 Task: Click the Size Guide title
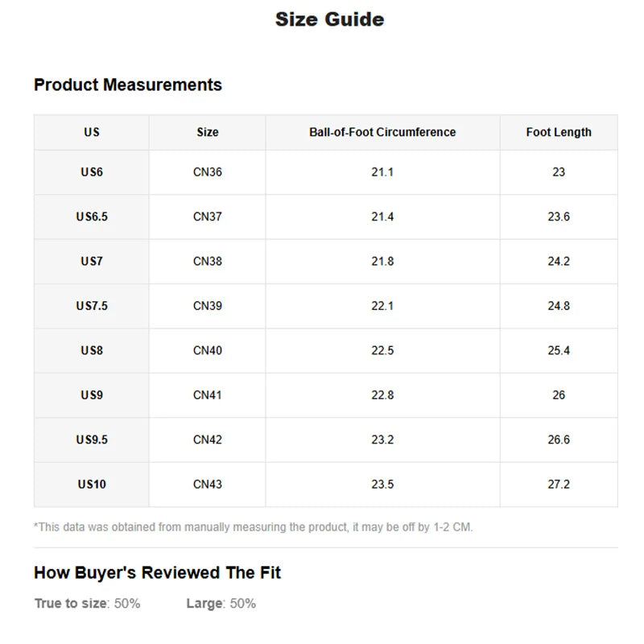tap(329, 19)
